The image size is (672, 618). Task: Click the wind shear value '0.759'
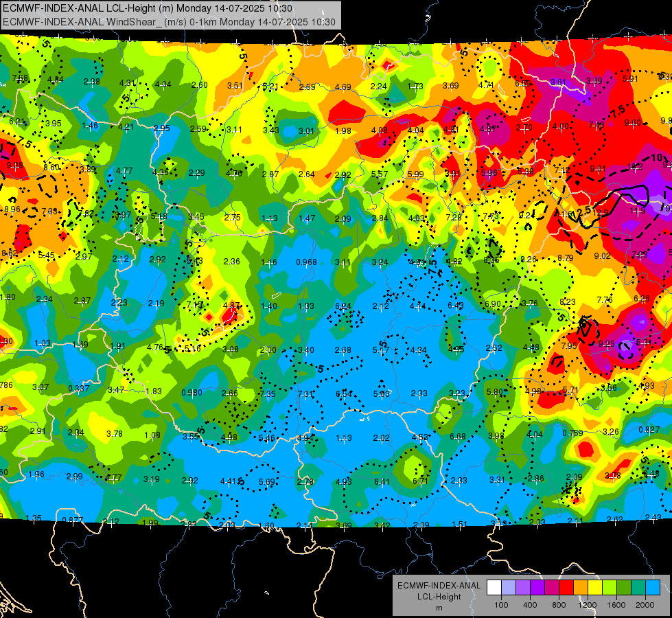(572, 433)
